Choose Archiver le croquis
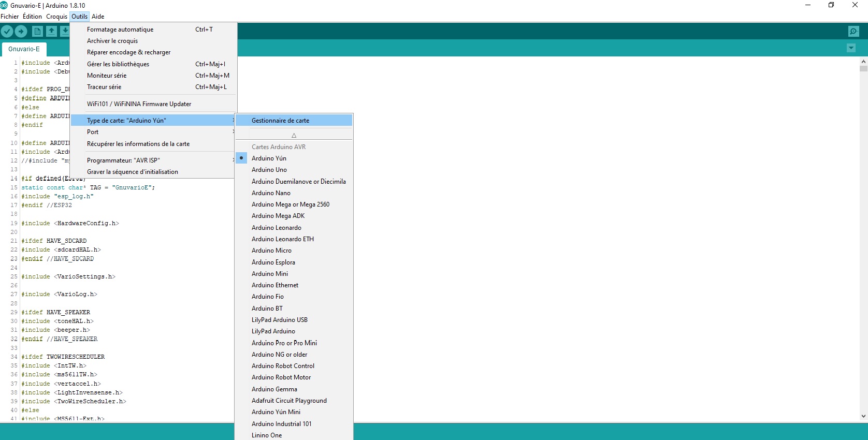Image resolution: width=868 pixels, height=440 pixels. pyautogui.click(x=154, y=41)
